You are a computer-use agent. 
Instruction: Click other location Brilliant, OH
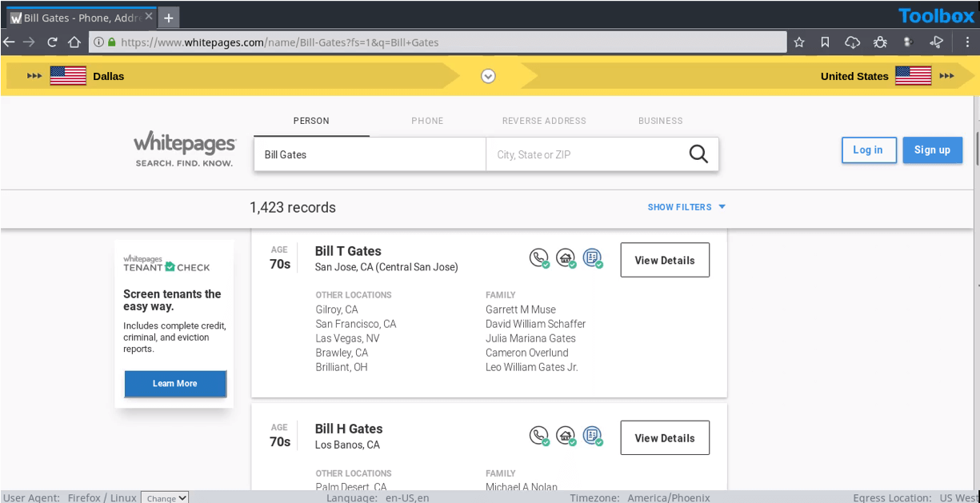click(x=342, y=367)
